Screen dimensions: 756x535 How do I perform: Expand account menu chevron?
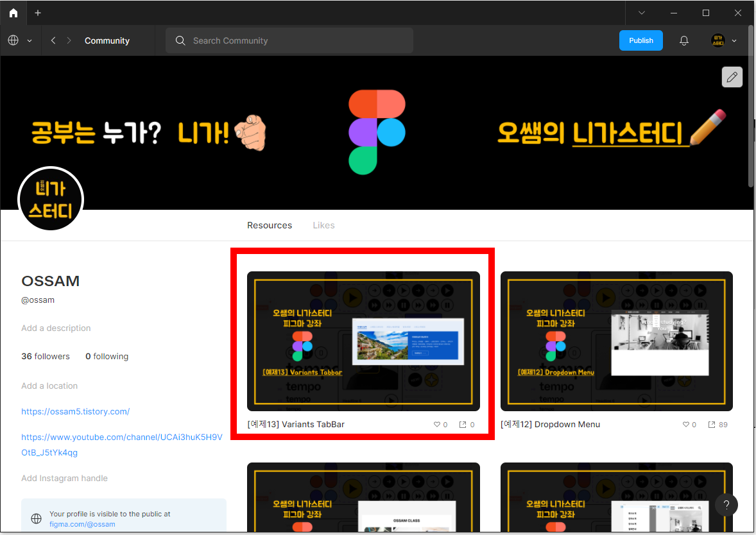click(734, 41)
